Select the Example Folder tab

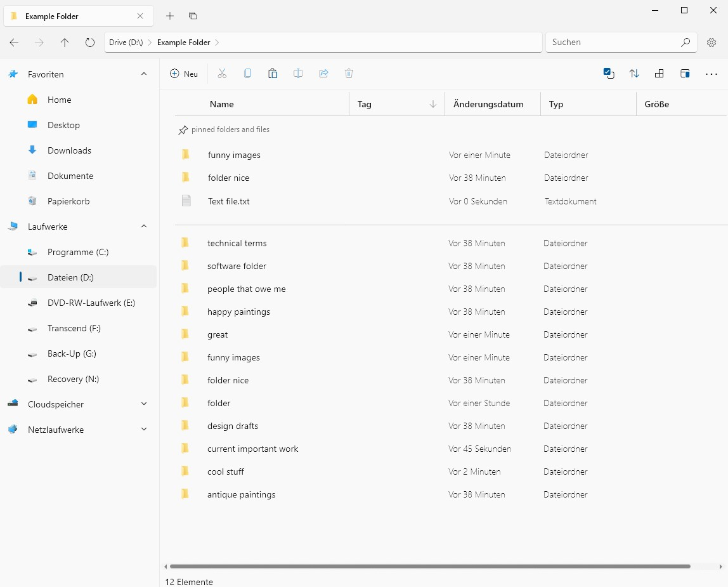click(x=79, y=16)
